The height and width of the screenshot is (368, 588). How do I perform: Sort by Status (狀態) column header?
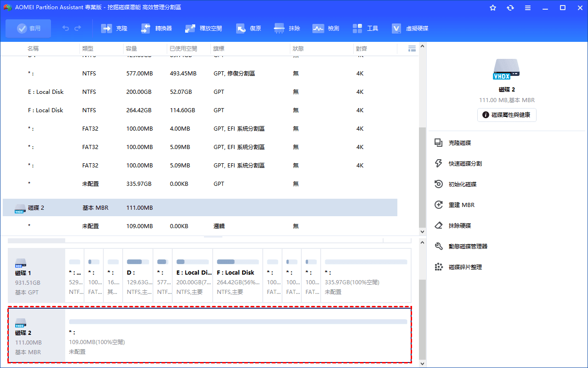click(x=298, y=48)
